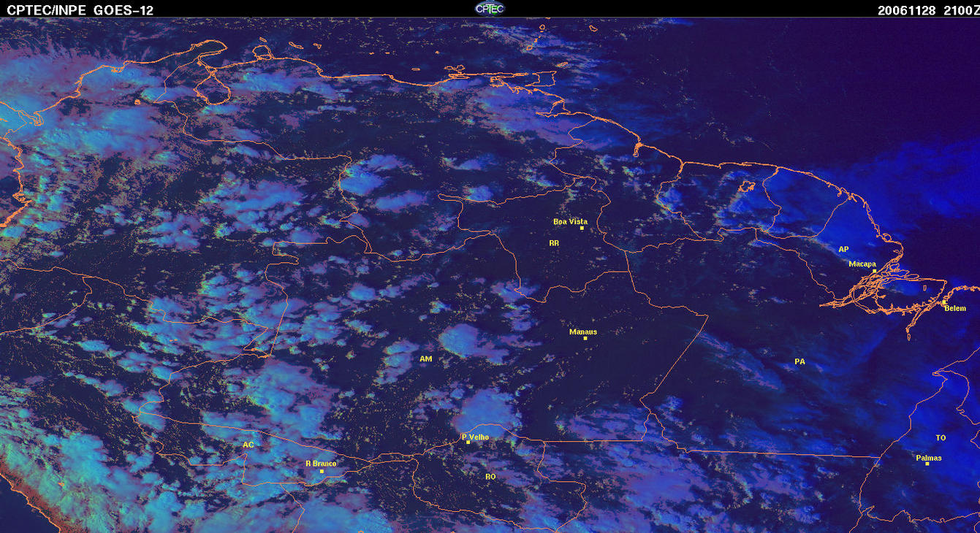Image resolution: width=980 pixels, height=533 pixels.
Task: Click the 'R Branco' city label
Action: (x=320, y=464)
